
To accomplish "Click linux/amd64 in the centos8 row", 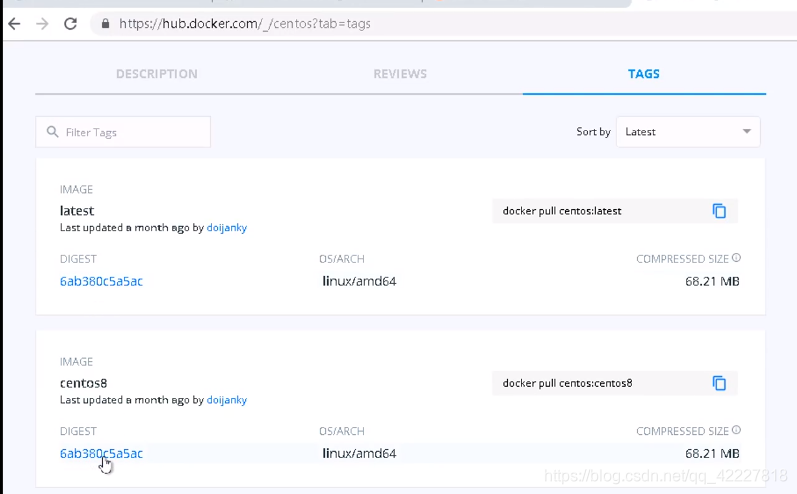I will tap(359, 453).
